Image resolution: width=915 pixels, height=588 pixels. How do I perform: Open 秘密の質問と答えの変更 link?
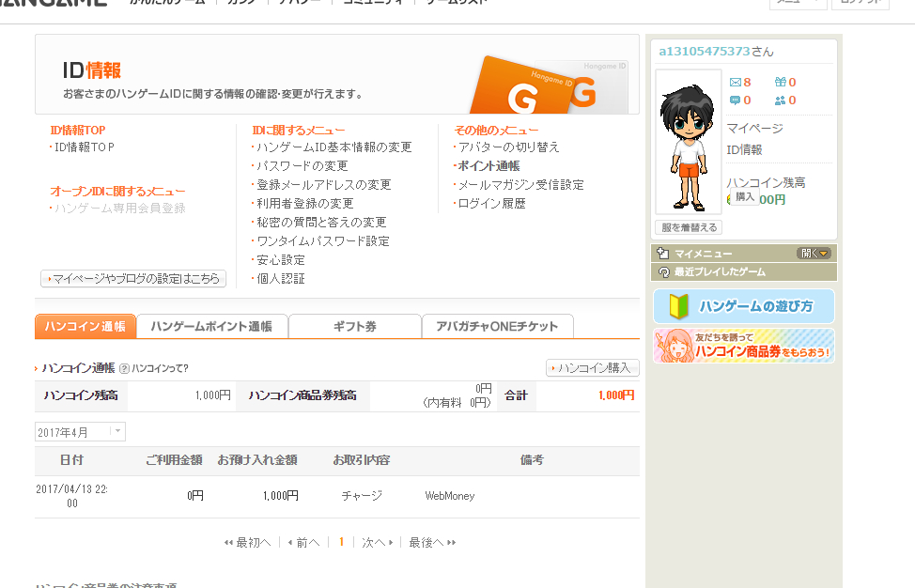321,223
